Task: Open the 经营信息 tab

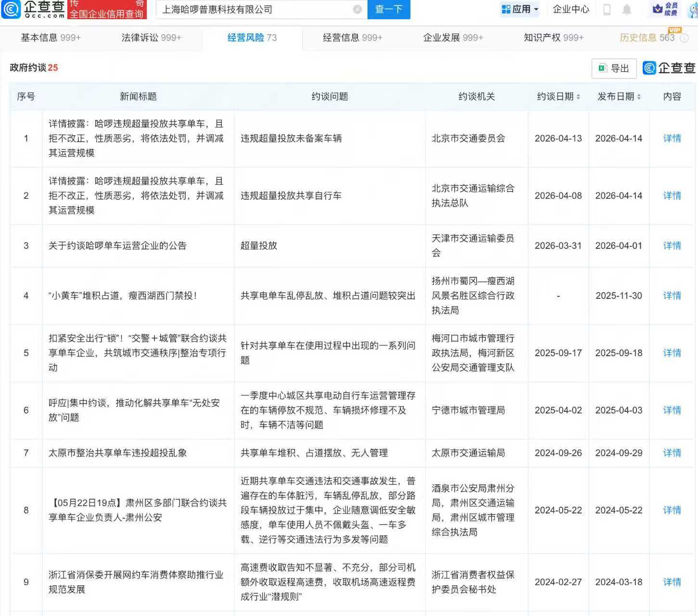Action: [353, 38]
